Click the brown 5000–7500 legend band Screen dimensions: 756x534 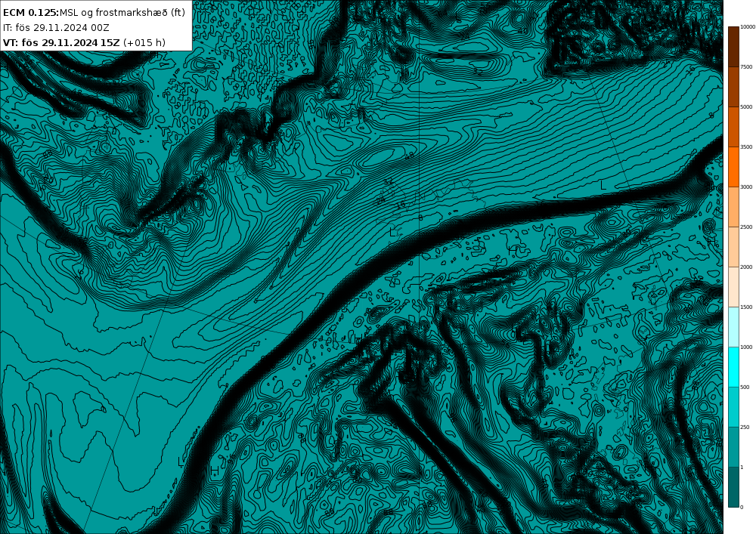point(733,87)
